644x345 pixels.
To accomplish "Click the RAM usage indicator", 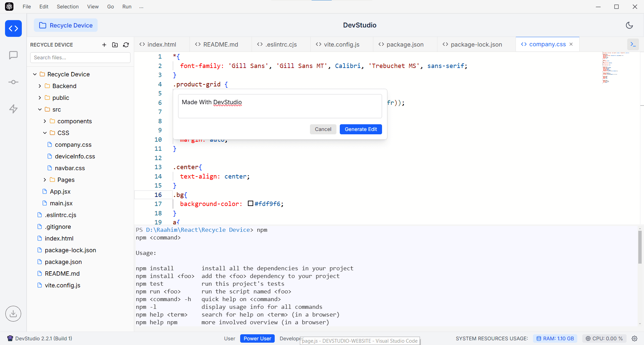I will click(x=555, y=339).
